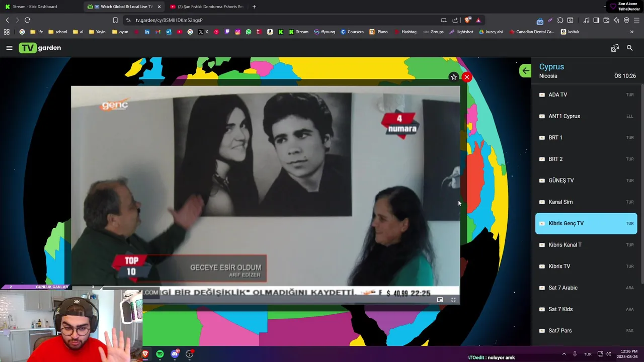Open the Brave Leo AI sparkle icon
This screenshot has width=644, height=362.
pos(616,20)
